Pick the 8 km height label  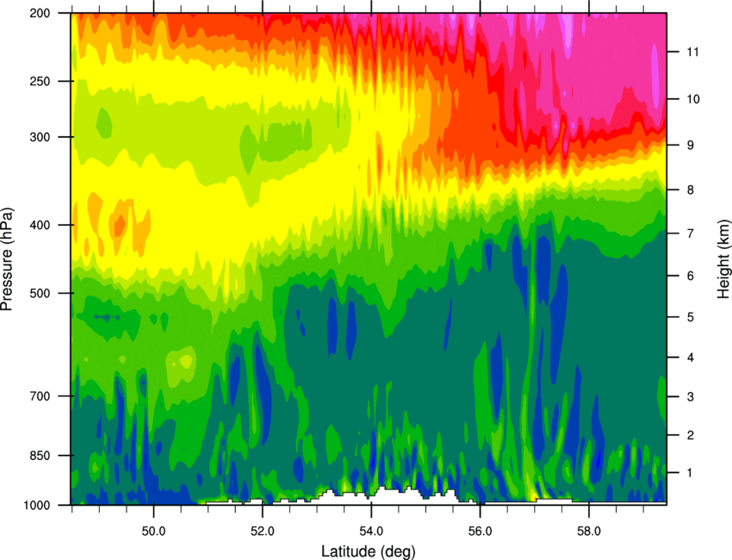coord(691,190)
